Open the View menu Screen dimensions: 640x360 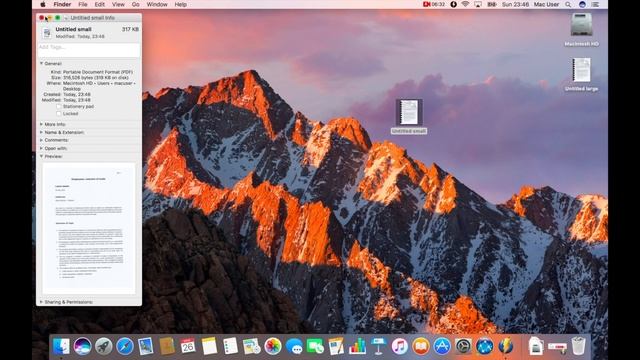pos(118,4)
